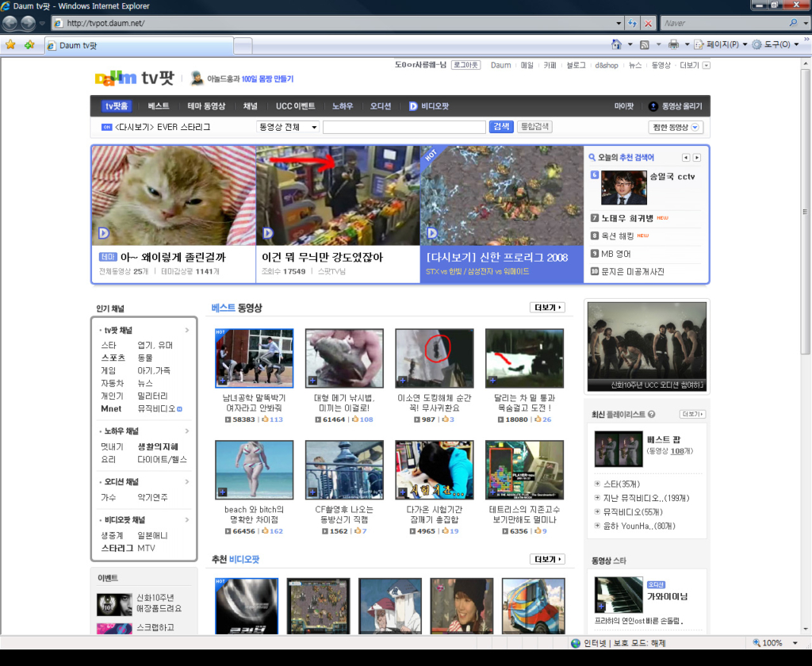Click the 로그아웃 button
Viewport: 812px width, 666px height.
465,65
